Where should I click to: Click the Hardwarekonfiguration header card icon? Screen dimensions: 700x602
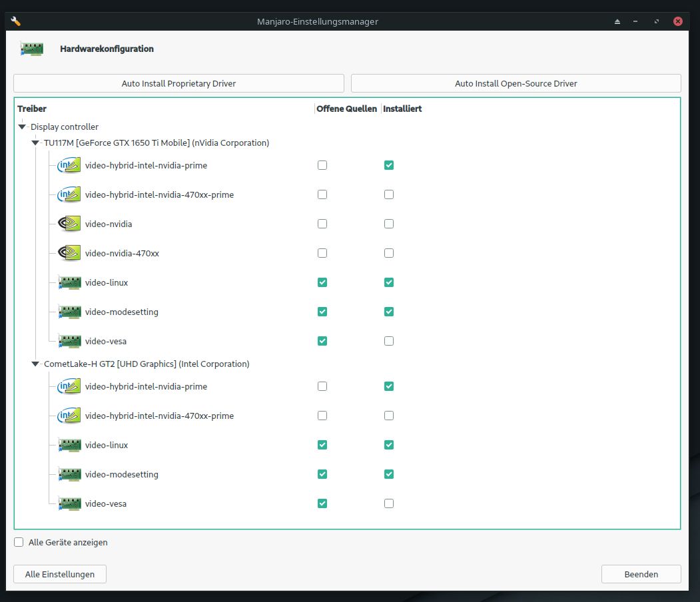point(32,49)
